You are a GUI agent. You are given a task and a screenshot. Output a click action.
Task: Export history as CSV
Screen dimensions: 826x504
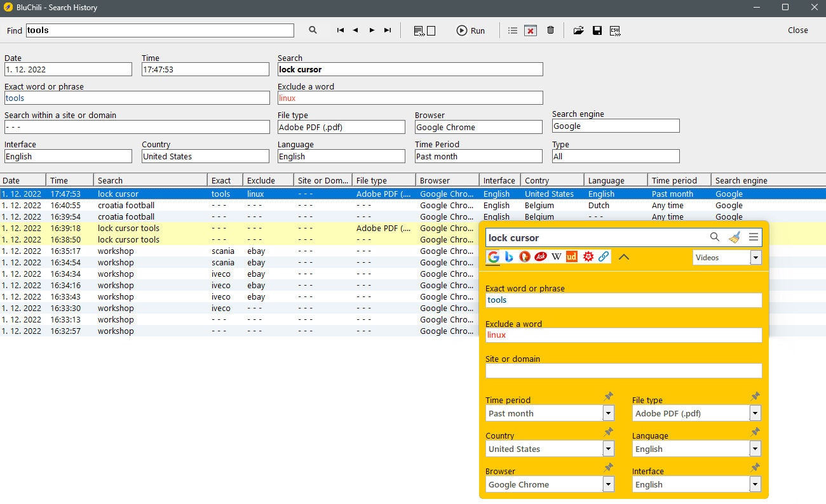pyautogui.click(x=615, y=30)
